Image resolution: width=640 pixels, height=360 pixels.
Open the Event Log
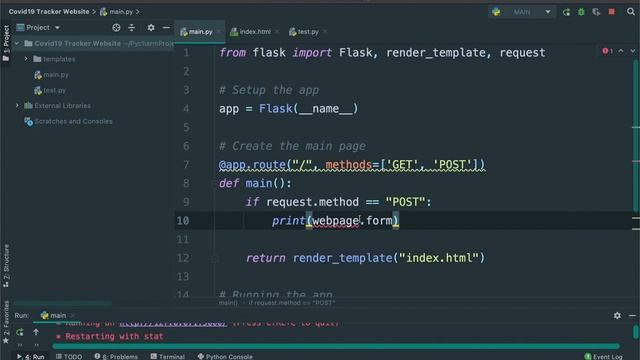coord(604,356)
